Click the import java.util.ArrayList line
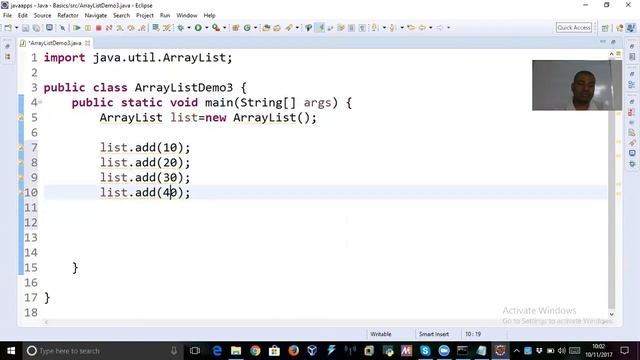The width and height of the screenshot is (640, 360). click(x=138, y=58)
